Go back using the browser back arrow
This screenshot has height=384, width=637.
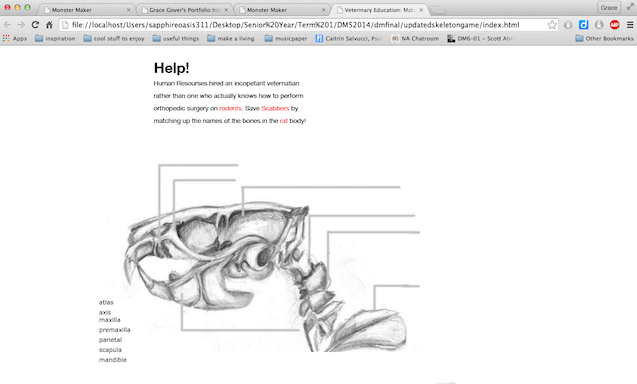click(x=7, y=25)
